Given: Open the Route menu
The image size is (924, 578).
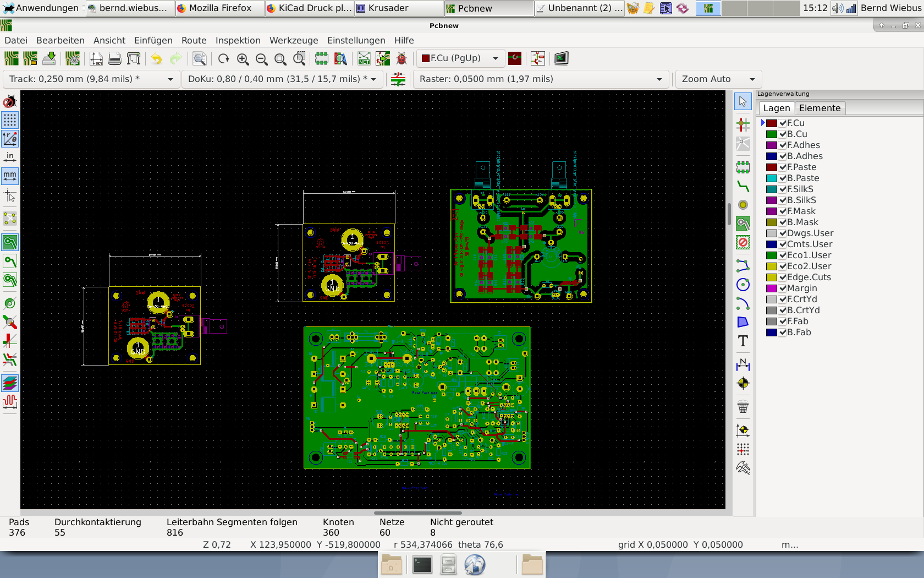Looking at the screenshot, I should point(194,41).
